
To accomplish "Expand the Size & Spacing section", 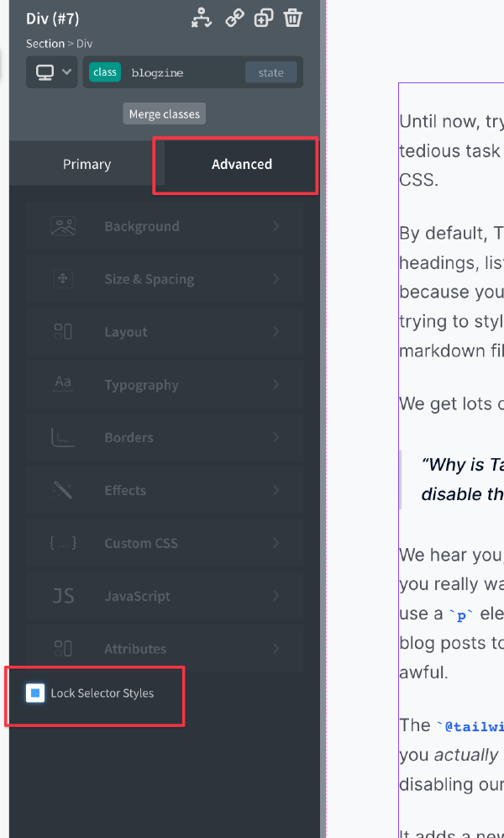I will pyautogui.click(x=164, y=279).
